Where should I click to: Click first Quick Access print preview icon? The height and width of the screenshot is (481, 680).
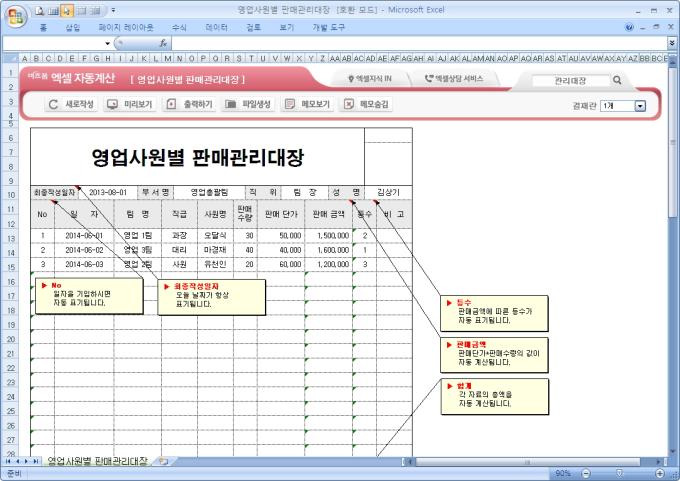40,10
